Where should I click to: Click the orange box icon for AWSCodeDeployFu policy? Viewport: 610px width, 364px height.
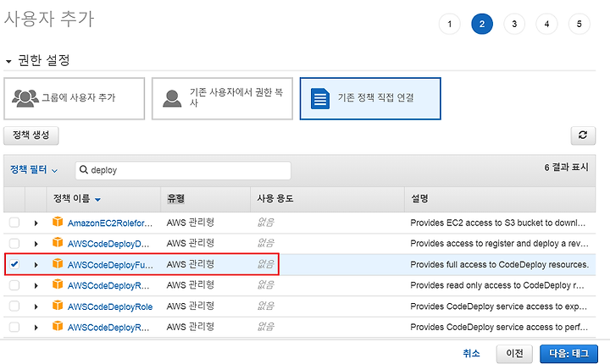coord(58,263)
